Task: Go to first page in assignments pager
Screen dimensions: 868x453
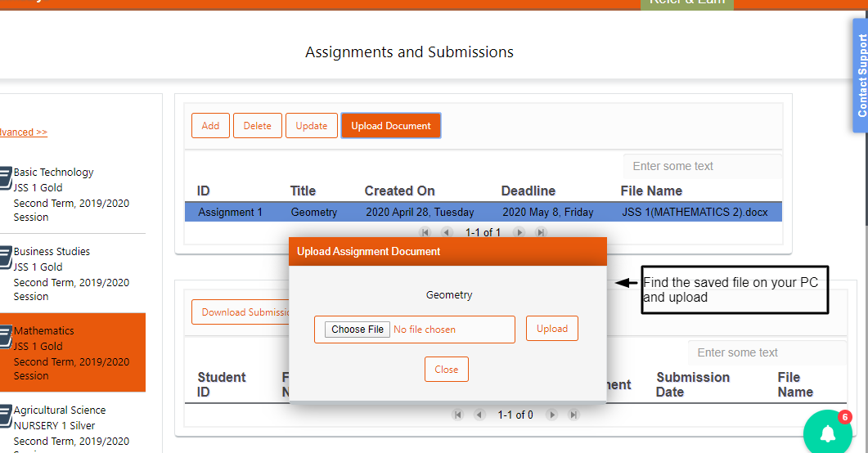Action: coord(425,232)
